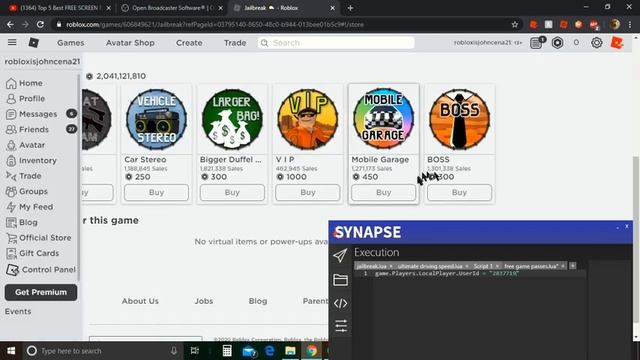Screen dimensions: 640x360
Task: Open Task View on the taskbar
Action: point(195,351)
